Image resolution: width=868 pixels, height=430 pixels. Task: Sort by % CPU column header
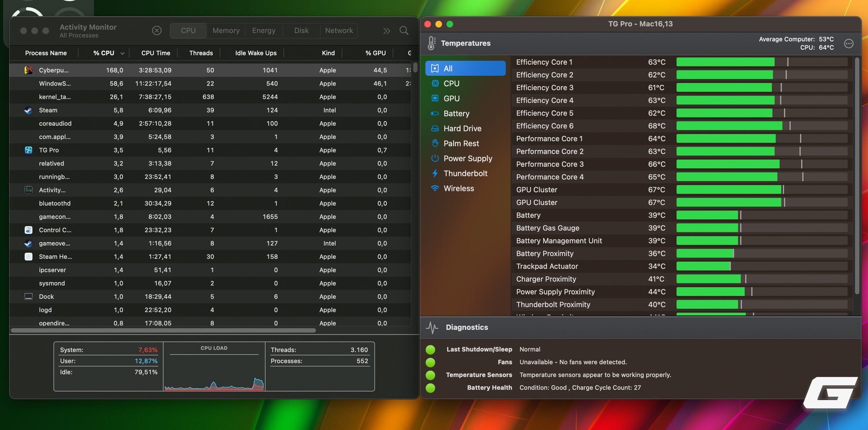[x=104, y=53]
